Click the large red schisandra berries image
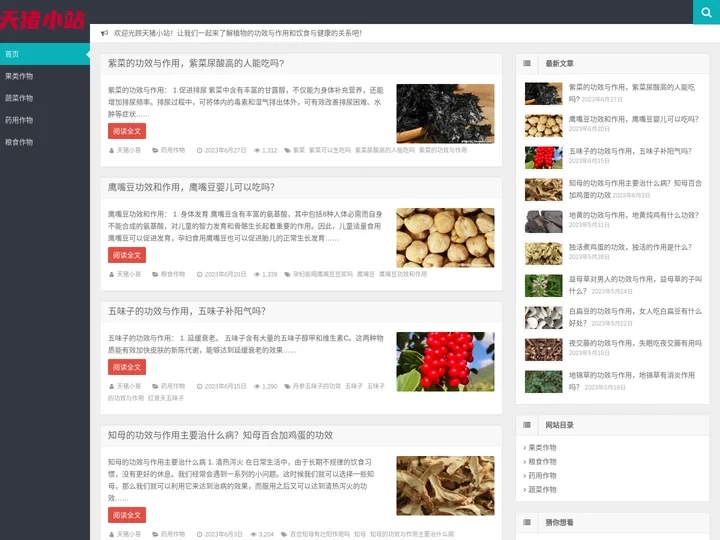720x540 pixels. (x=445, y=361)
